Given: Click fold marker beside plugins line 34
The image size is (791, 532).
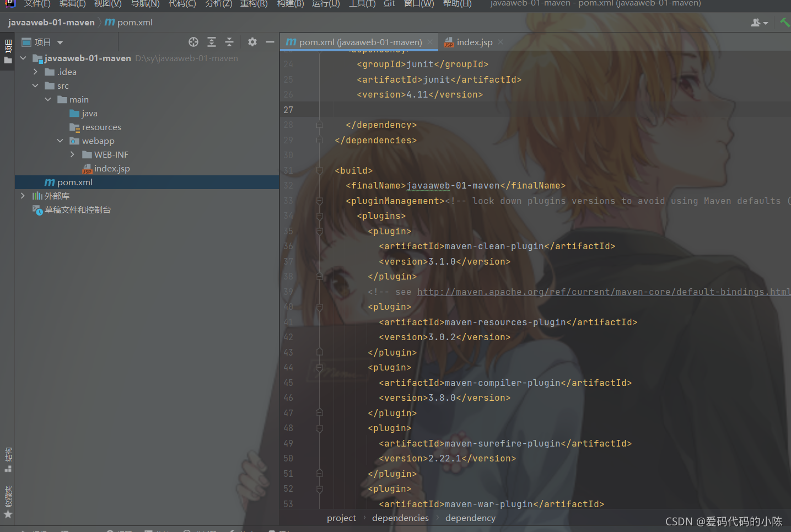Looking at the screenshot, I should [319, 216].
